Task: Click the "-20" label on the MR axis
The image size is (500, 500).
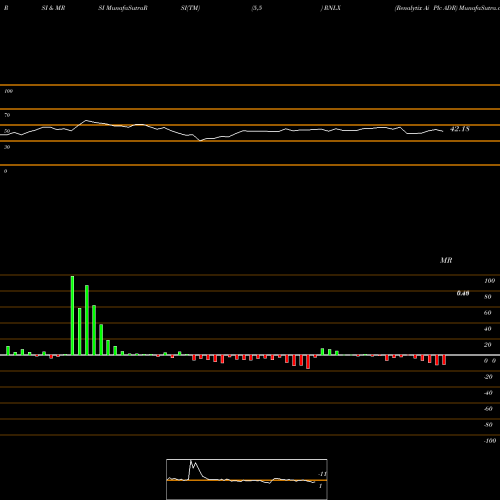Action: 488,377
